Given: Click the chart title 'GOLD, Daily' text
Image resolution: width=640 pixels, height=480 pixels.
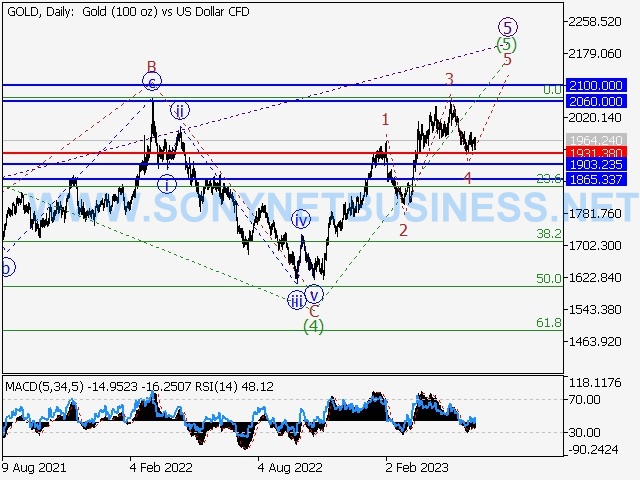Looking at the screenshot, I should [40, 12].
